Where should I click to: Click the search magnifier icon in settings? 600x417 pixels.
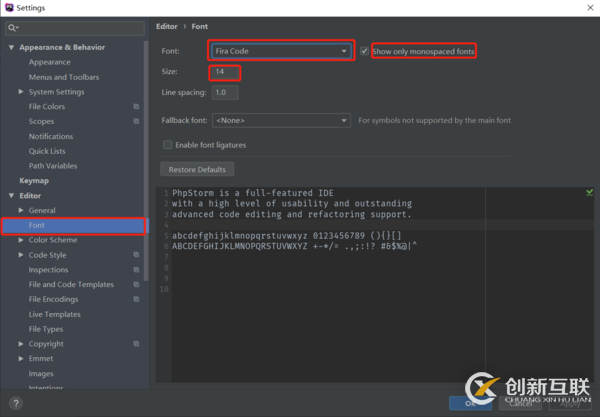coord(12,28)
